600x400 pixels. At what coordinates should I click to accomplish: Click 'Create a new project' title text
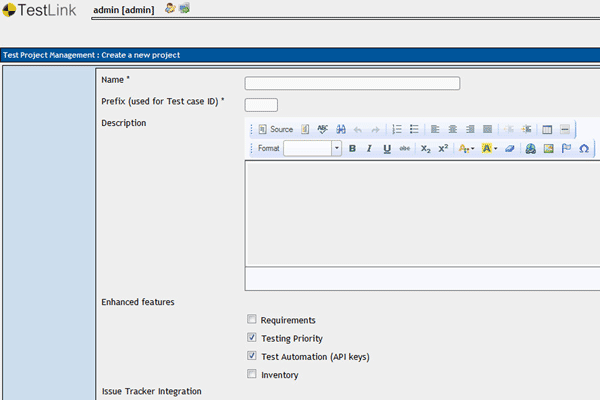click(x=140, y=55)
